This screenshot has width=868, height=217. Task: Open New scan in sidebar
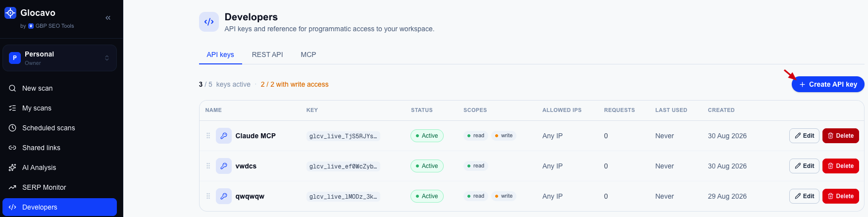point(60,88)
